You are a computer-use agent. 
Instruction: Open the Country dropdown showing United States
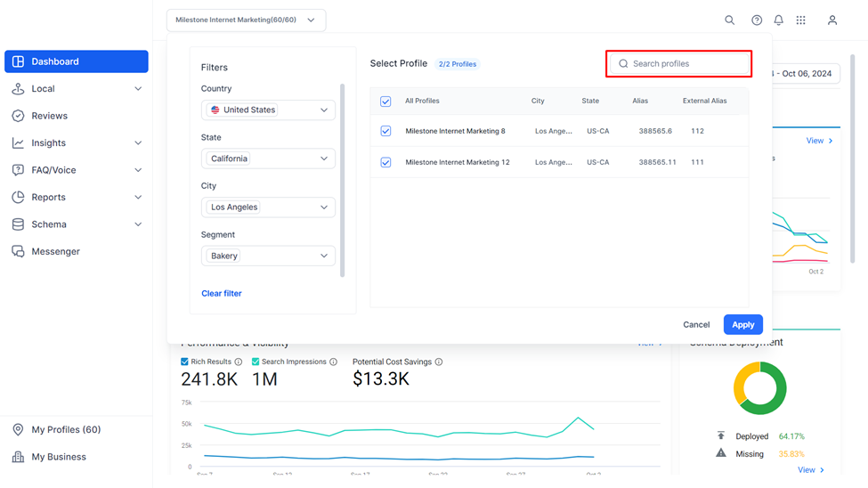click(268, 110)
